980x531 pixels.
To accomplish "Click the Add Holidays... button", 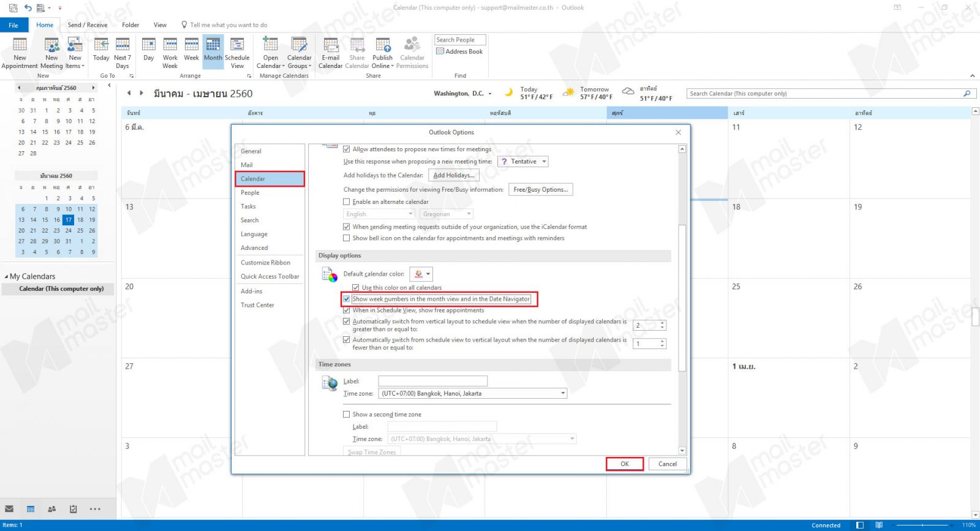I will [x=453, y=175].
